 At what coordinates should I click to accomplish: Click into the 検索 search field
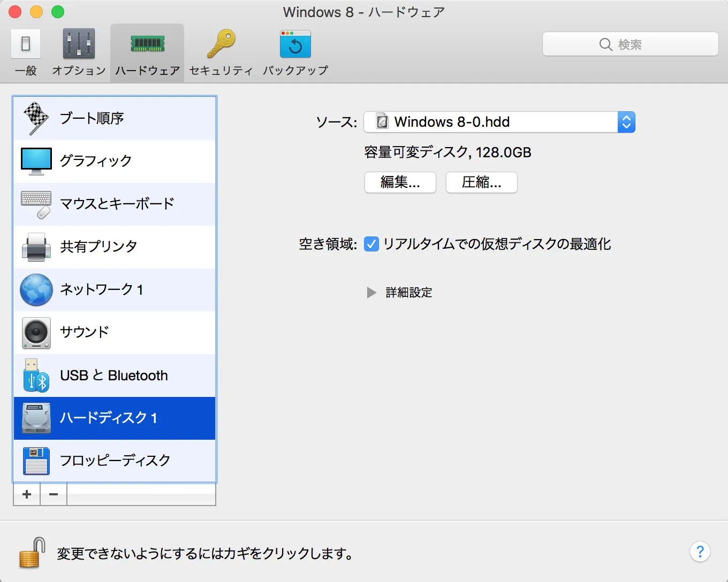[631, 44]
